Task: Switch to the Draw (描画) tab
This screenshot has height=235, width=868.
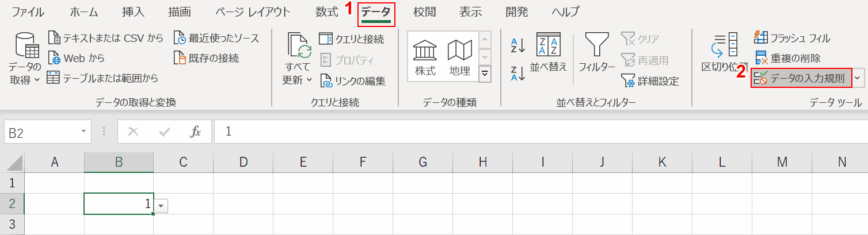Action: [180, 11]
